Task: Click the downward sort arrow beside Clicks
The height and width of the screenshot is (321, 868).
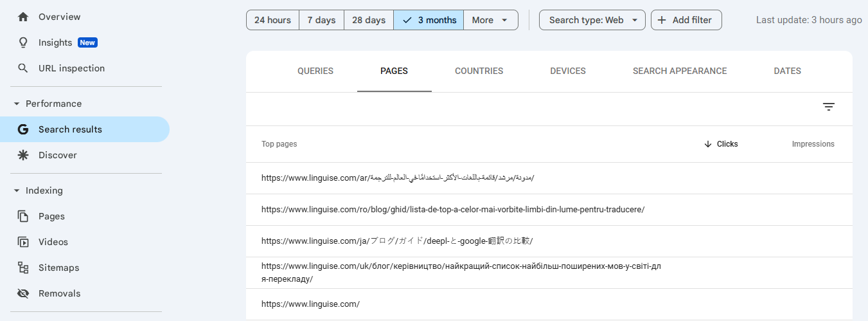Action: [708, 144]
